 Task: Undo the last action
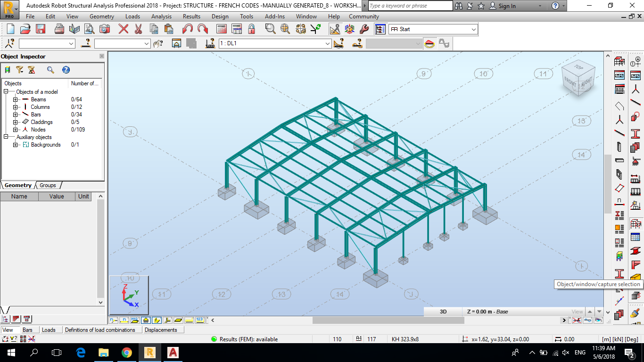[x=187, y=29]
